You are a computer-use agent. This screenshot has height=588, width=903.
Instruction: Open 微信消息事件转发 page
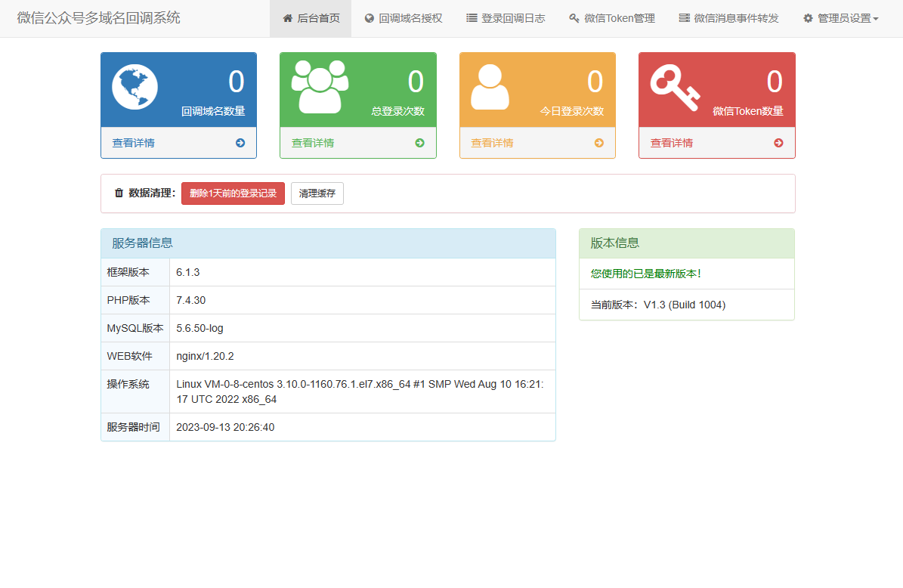click(728, 18)
